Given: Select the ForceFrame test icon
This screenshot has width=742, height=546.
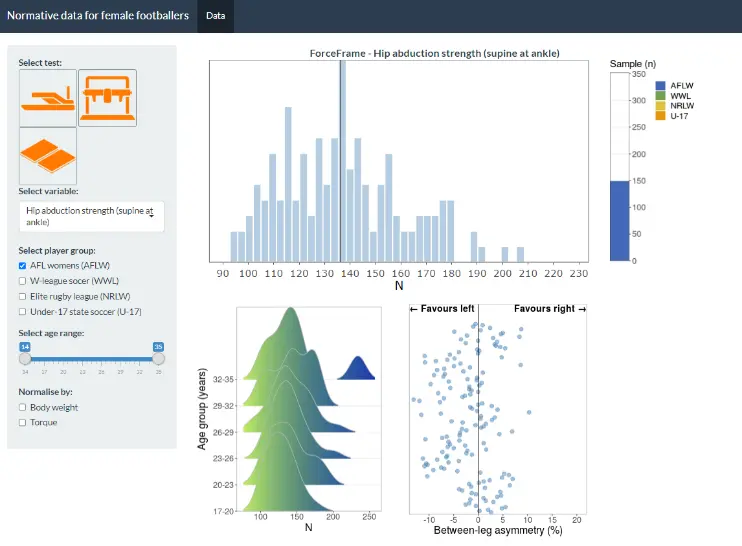Looking at the screenshot, I should [x=107, y=97].
